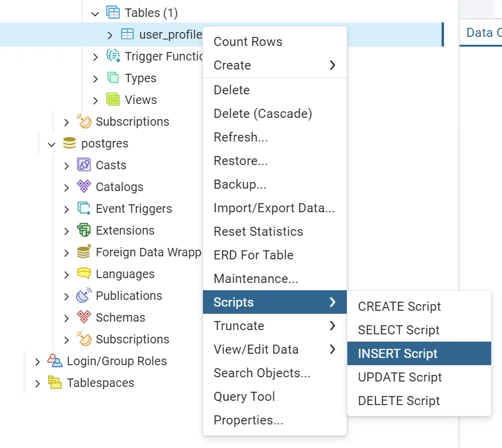Click the Schemas icon
The width and height of the screenshot is (502, 448).
[84, 317]
